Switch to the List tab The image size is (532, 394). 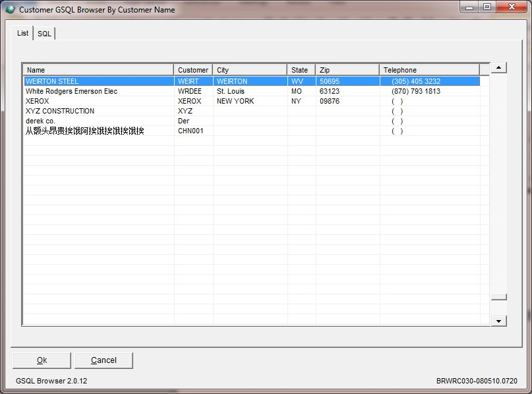(x=22, y=33)
